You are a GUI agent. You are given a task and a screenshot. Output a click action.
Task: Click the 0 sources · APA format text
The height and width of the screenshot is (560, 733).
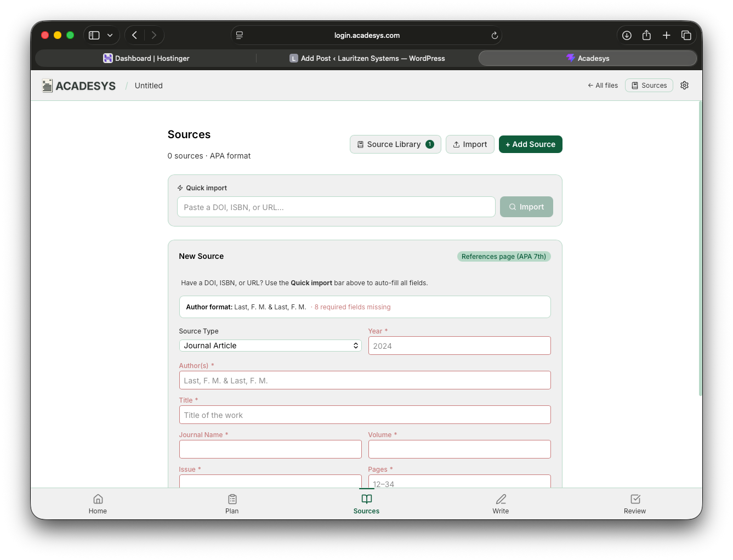[209, 156]
